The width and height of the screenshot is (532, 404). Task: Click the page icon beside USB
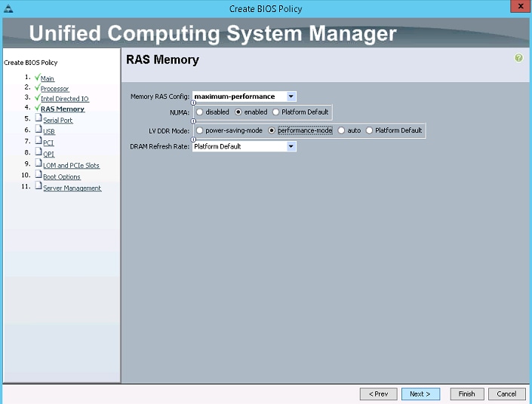tap(38, 129)
